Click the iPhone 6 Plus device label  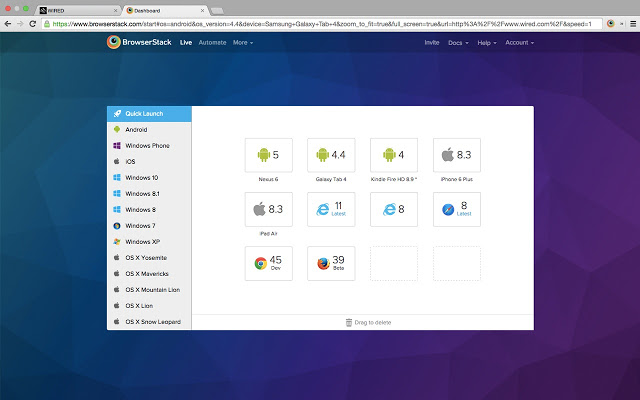(x=457, y=179)
